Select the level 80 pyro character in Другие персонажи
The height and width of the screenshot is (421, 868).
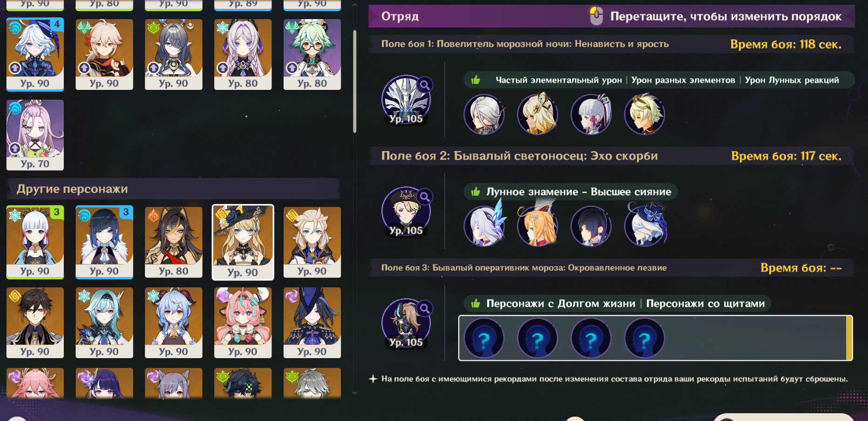tap(173, 242)
